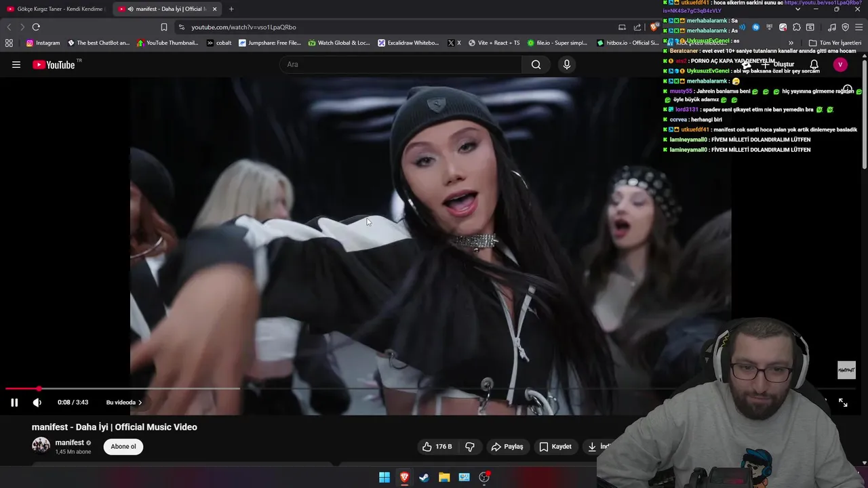
Task: Click the magnifier search button
Action: coord(536,64)
